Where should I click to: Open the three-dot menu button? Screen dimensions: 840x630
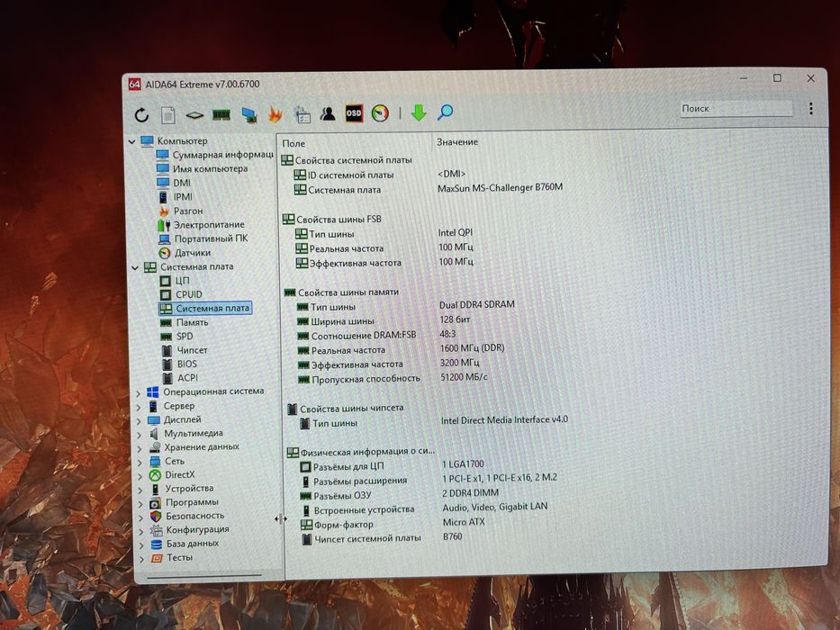tap(810, 108)
